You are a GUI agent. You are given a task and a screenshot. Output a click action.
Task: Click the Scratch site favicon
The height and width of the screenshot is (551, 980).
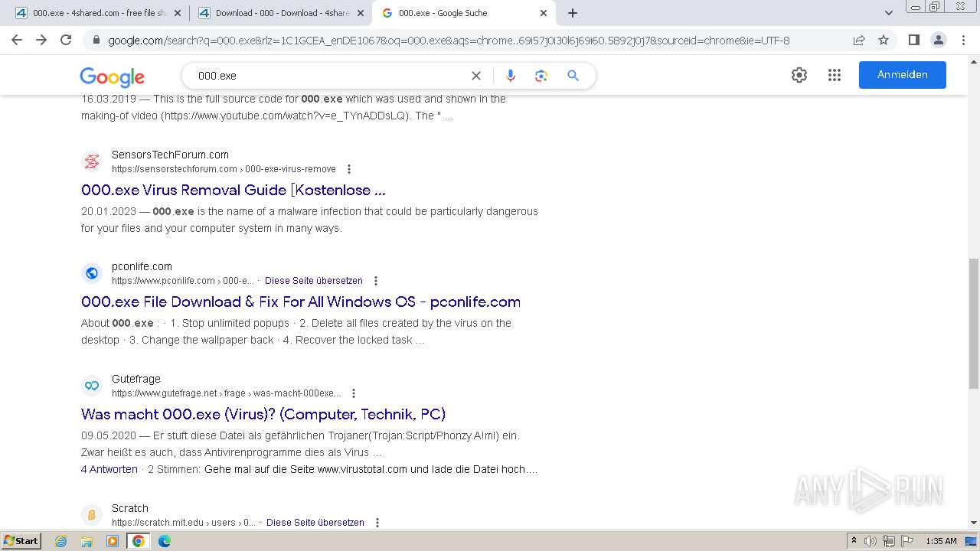pos(92,515)
